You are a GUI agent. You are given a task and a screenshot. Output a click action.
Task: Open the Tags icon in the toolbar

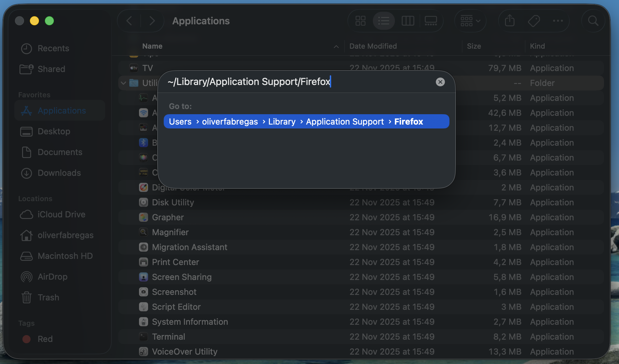(x=534, y=20)
